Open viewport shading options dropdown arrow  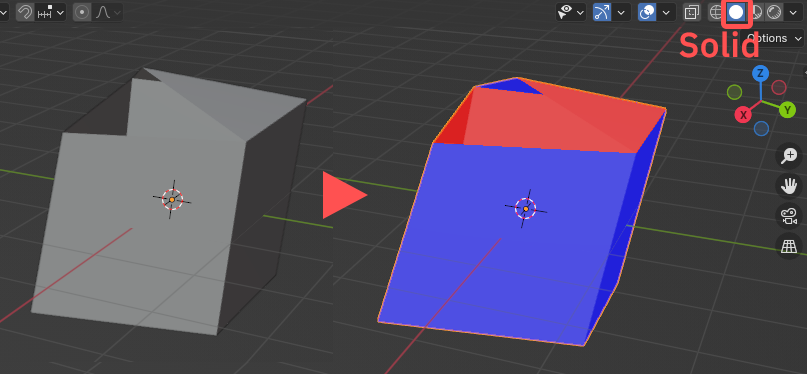(792, 12)
